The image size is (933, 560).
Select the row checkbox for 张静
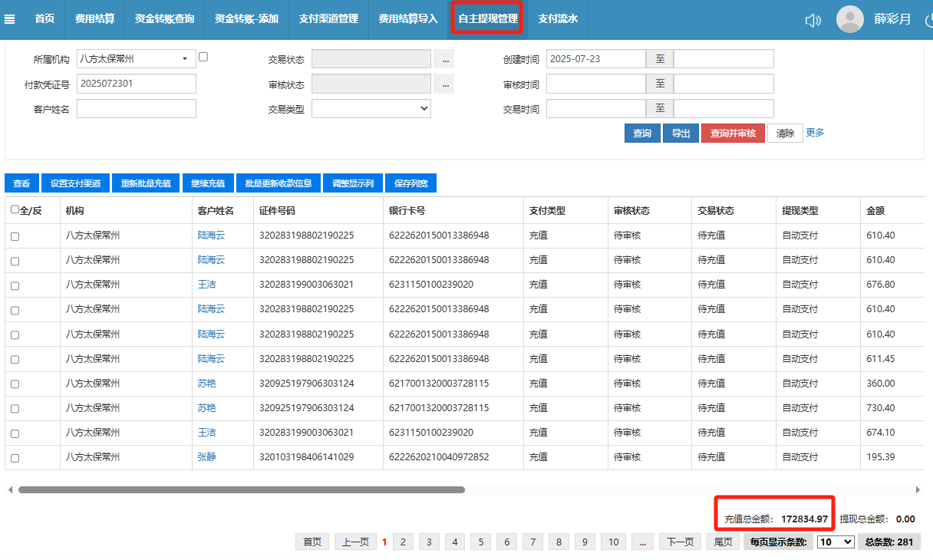(x=15, y=458)
